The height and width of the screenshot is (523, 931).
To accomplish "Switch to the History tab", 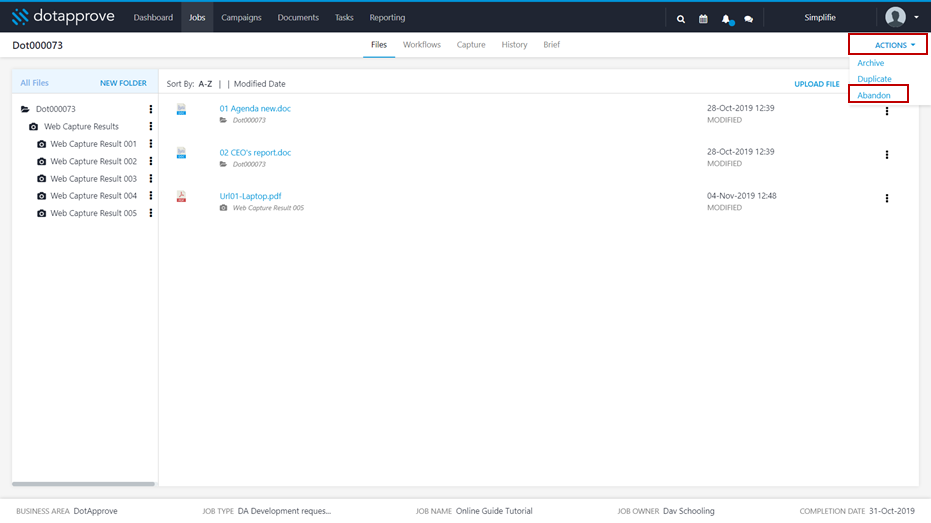I will [514, 45].
